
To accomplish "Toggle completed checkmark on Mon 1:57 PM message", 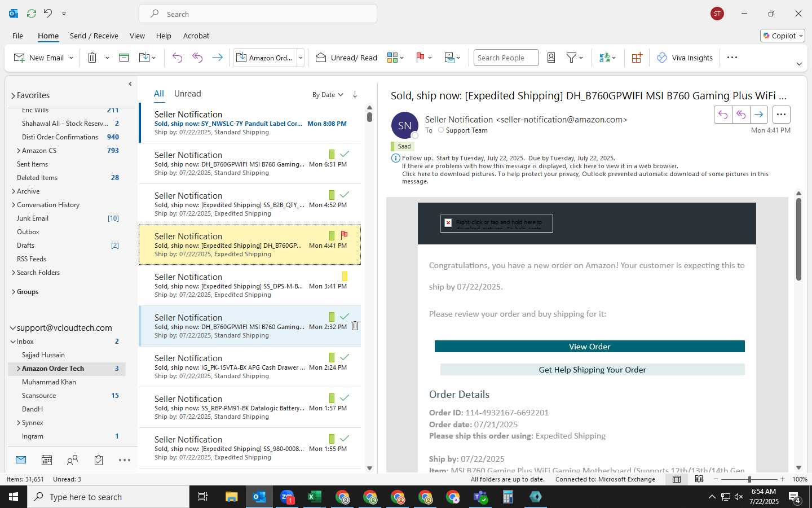I will click(345, 397).
